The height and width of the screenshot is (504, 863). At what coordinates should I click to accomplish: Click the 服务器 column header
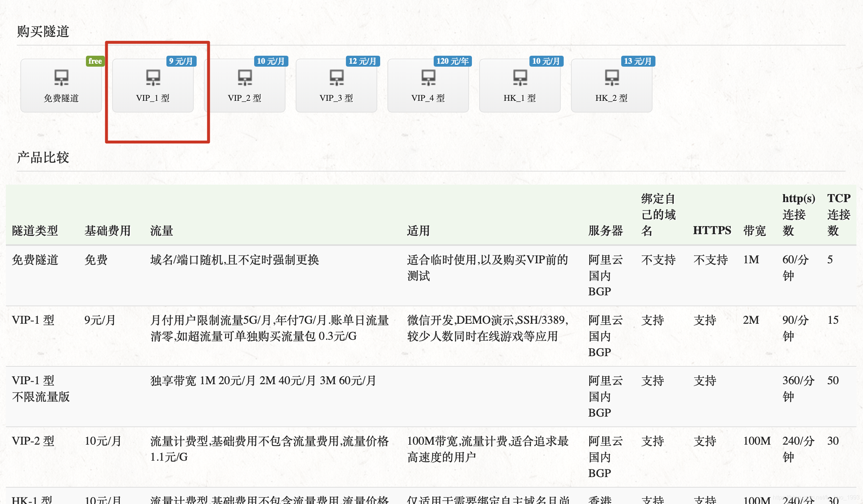click(606, 231)
